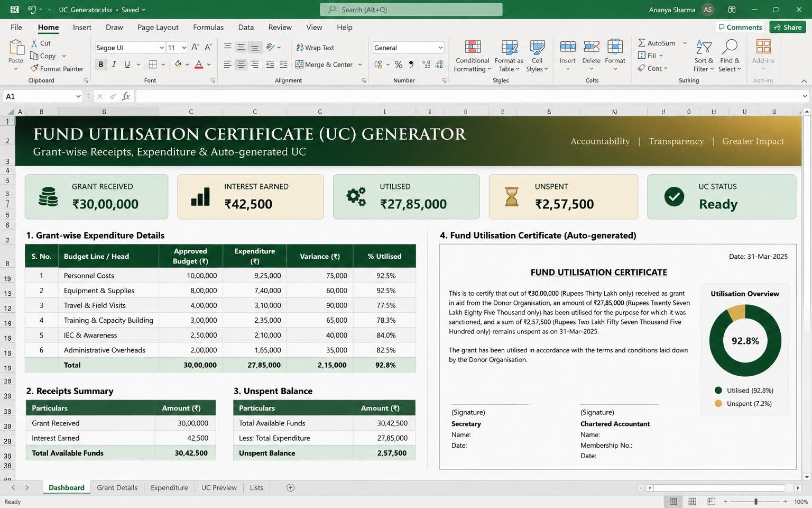Click the Sort & Filter icon
The image size is (812, 508).
[704, 47]
